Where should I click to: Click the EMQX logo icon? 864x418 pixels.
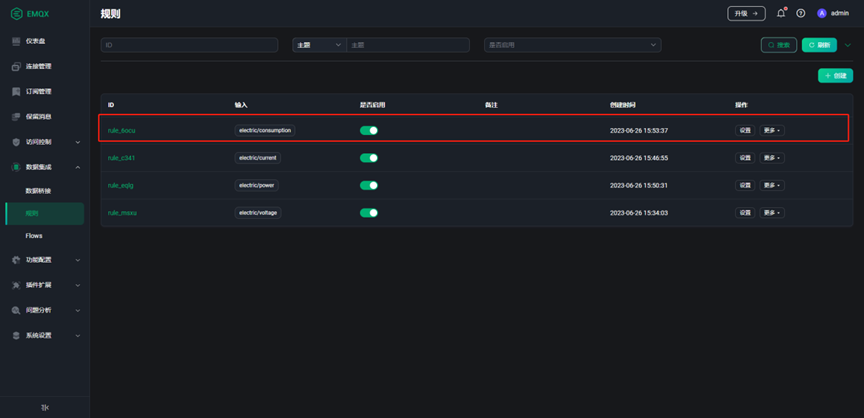pyautogui.click(x=17, y=14)
